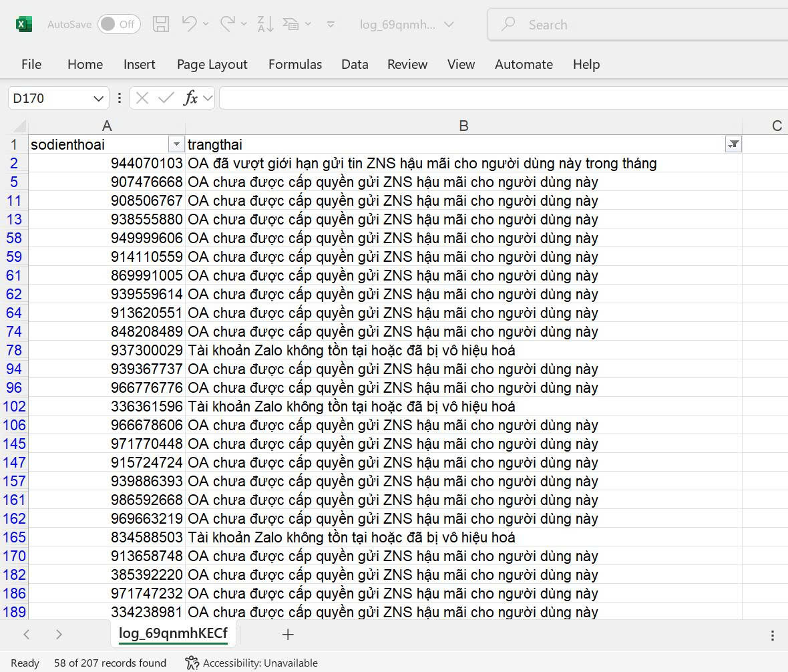The image size is (788, 672).
Task: Expand the Name Box dropdown arrow
Action: [x=99, y=98]
